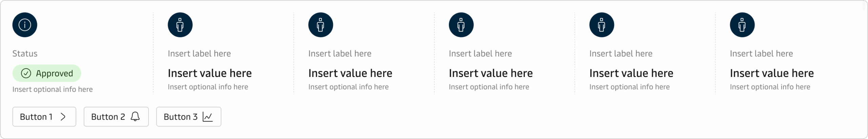Click the third 'Insert label here' text
The width and height of the screenshot is (868, 139).
point(480,54)
